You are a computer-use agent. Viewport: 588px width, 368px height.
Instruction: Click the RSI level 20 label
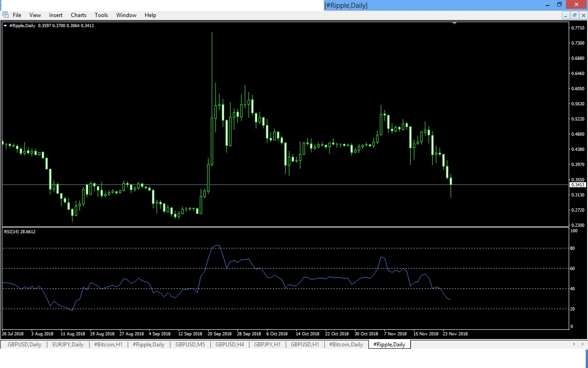[x=573, y=309]
